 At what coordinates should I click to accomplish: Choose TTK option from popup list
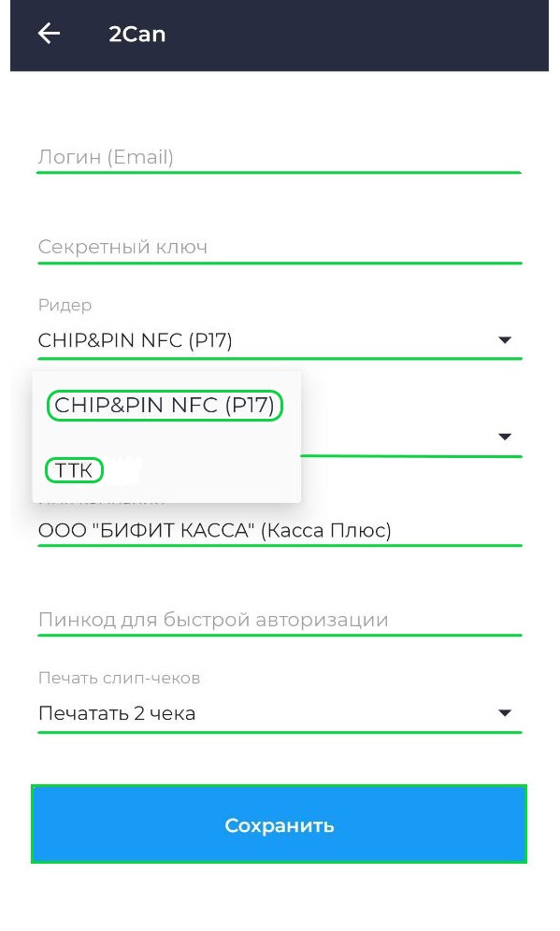pyautogui.click(x=74, y=470)
